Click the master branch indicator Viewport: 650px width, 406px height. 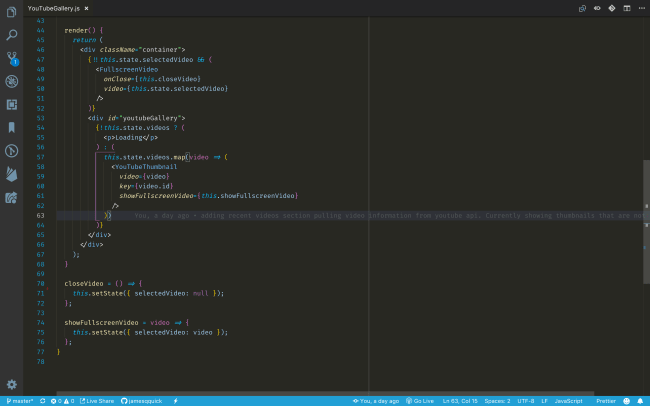[x=18, y=400]
